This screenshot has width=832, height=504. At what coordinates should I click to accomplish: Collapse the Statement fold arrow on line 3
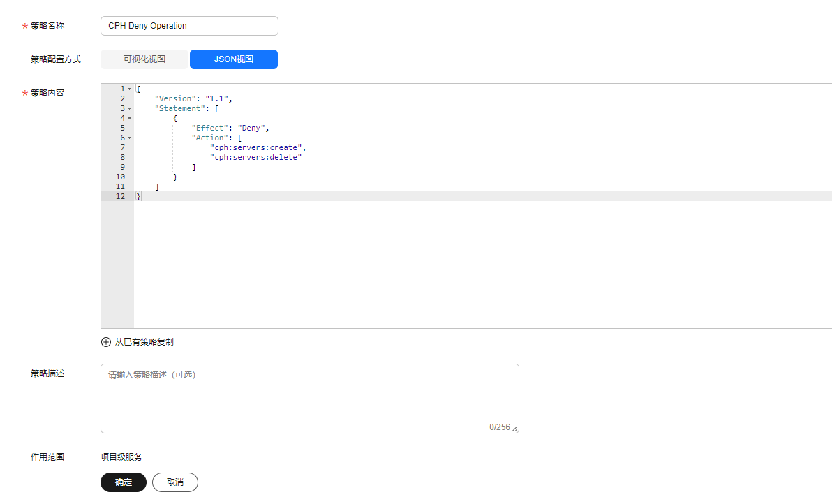129,109
